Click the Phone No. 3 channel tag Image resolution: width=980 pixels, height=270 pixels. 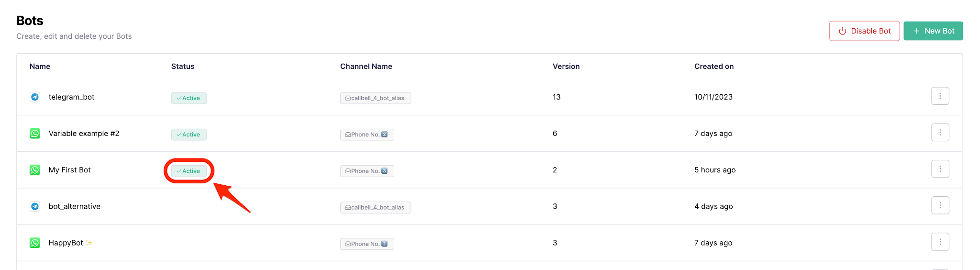(367, 171)
